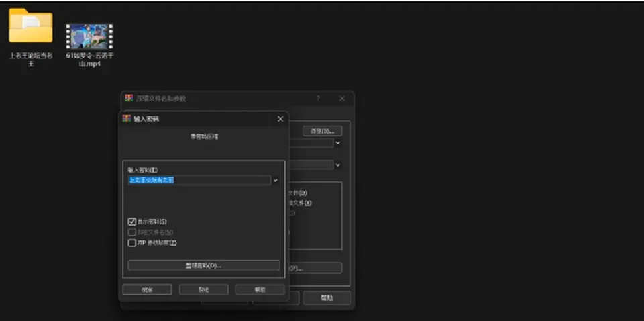The width and height of the screenshot is (644, 321).
Task: Open the yellow folder on the desktop
Action: [31, 26]
